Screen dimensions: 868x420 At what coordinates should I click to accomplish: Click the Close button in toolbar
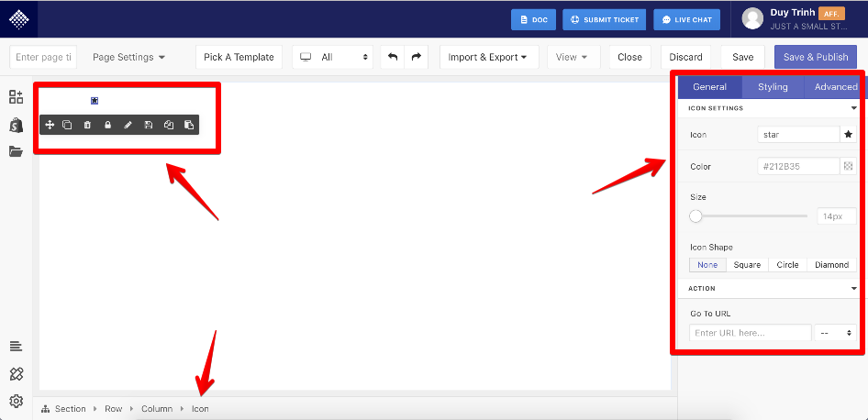click(x=629, y=57)
